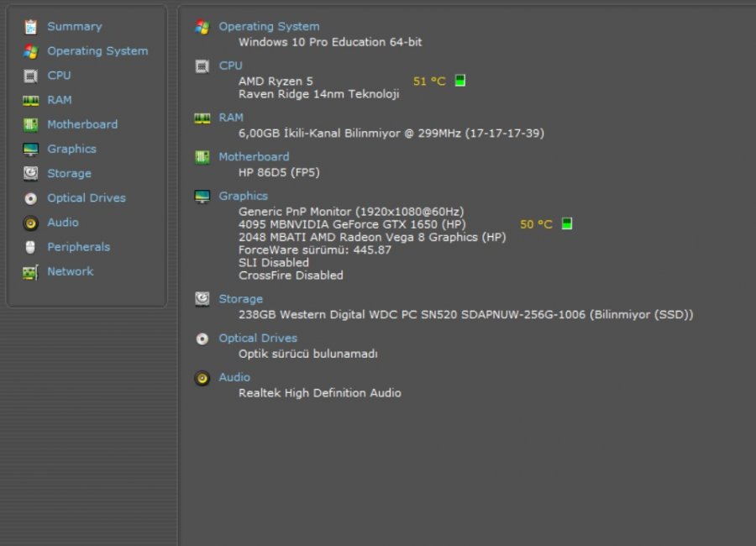Click the Graphics heading link in summary
The height and width of the screenshot is (546, 756).
pyautogui.click(x=244, y=197)
